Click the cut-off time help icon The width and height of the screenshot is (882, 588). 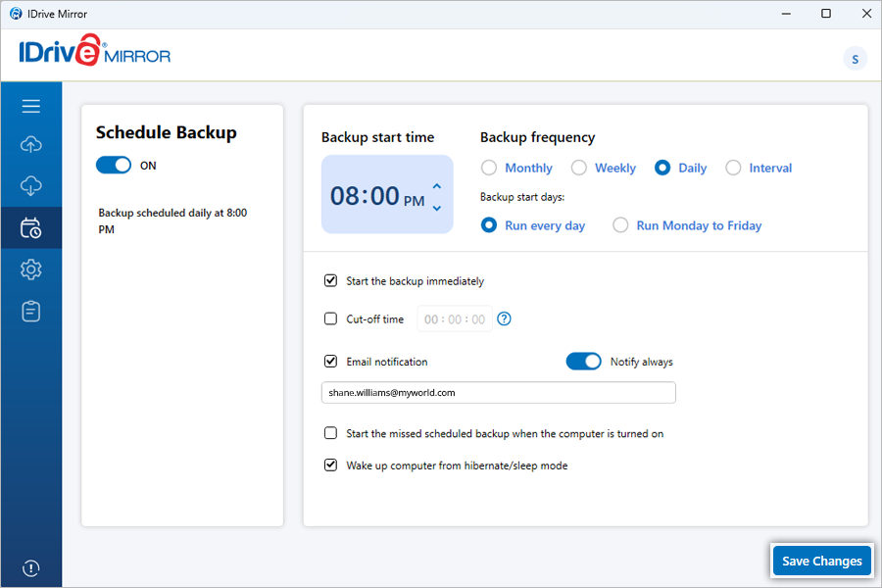click(x=505, y=319)
